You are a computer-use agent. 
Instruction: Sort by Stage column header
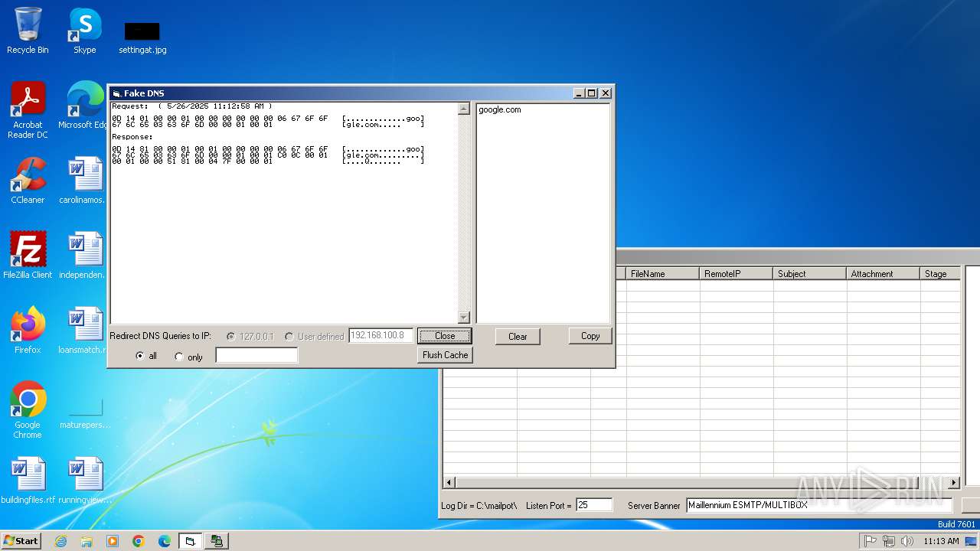point(940,273)
